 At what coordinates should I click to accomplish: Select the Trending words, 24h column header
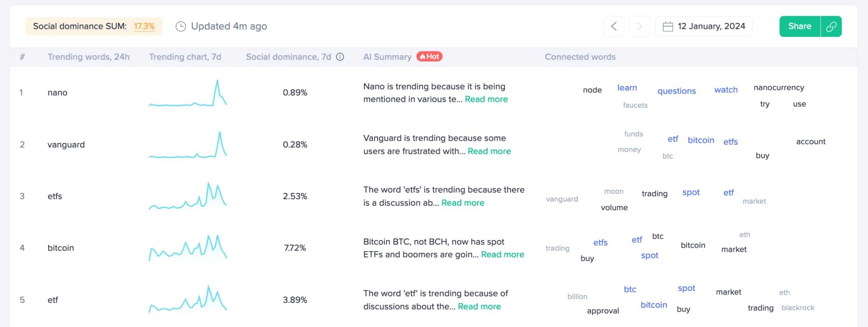point(89,57)
